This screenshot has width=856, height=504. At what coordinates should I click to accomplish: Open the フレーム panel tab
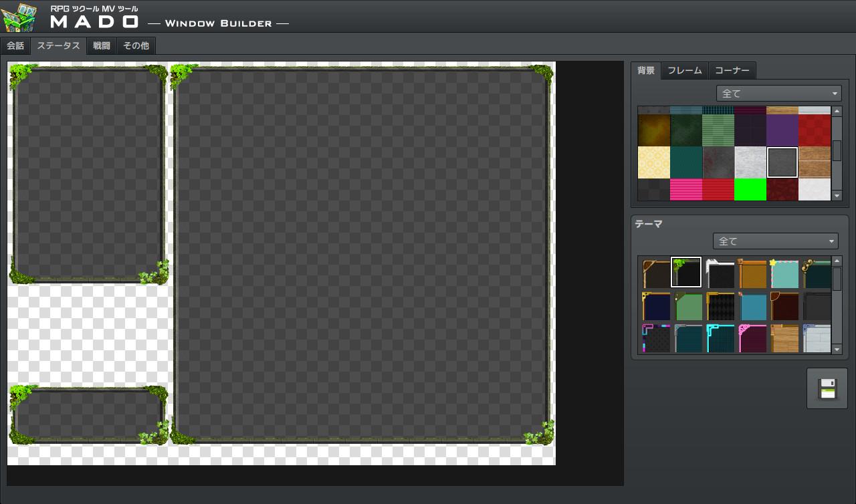click(684, 70)
